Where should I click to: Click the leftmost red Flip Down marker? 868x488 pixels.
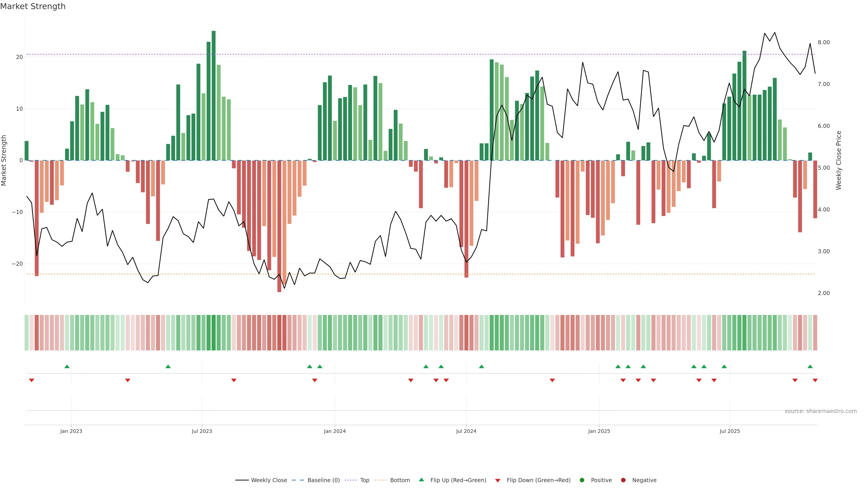click(x=32, y=380)
